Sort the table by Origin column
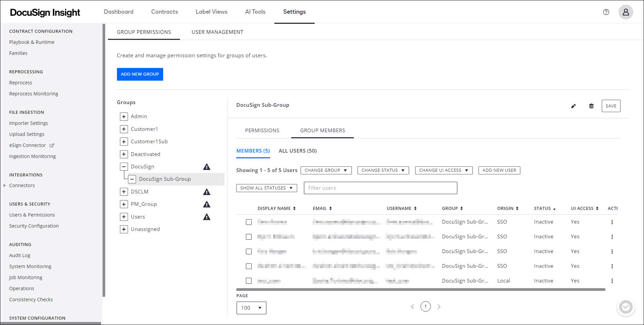This screenshot has width=644, height=325. point(517,208)
